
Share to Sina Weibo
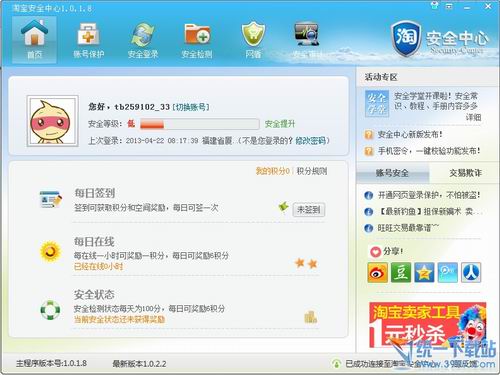tap(377, 273)
